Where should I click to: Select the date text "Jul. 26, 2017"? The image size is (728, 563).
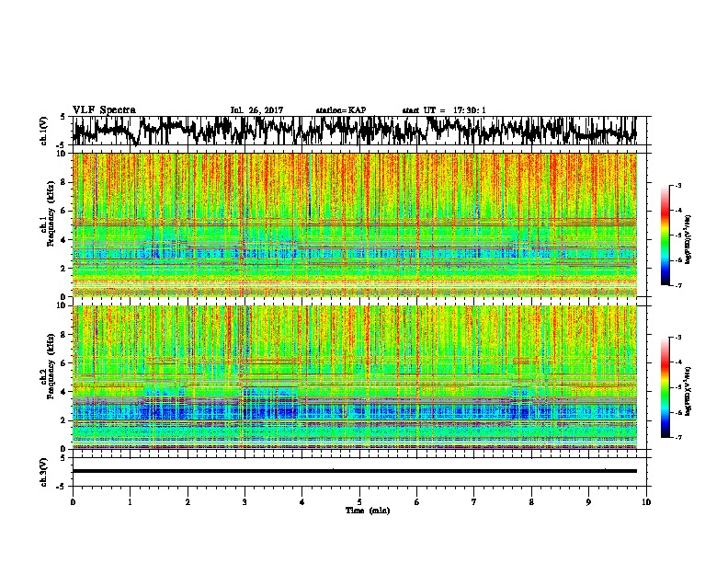(256, 110)
